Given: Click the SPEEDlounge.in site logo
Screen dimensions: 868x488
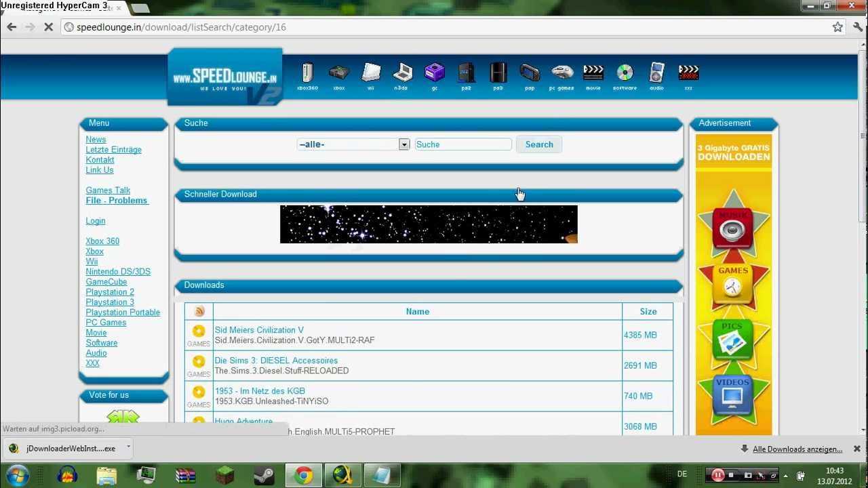Looking at the screenshot, I should coord(225,77).
